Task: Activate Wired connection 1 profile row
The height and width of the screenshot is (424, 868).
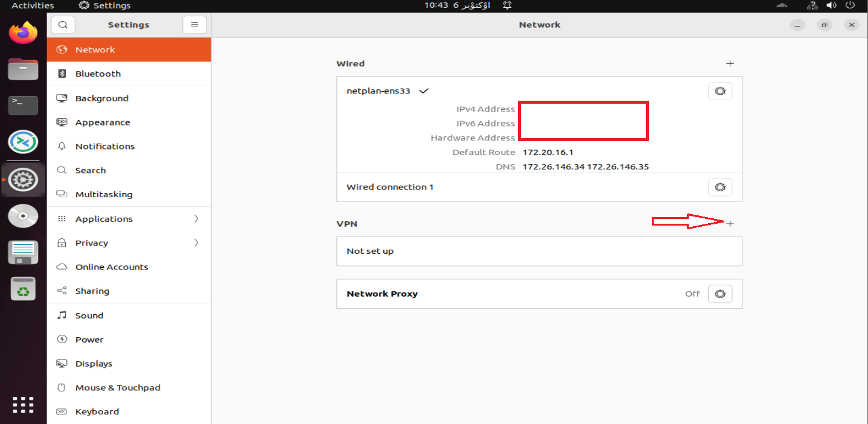Action: coord(390,187)
